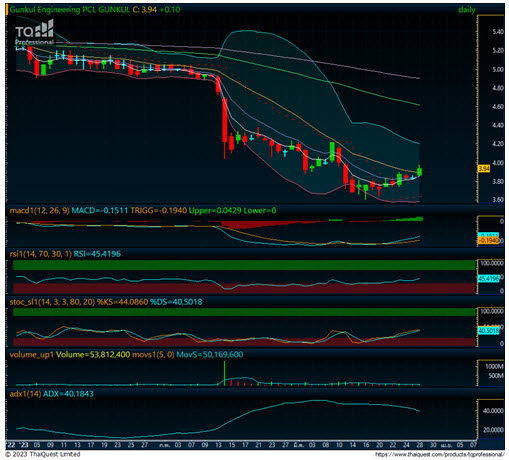Click date label 13 near the price drop
The image size is (509, 460).
[x=218, y=445]
